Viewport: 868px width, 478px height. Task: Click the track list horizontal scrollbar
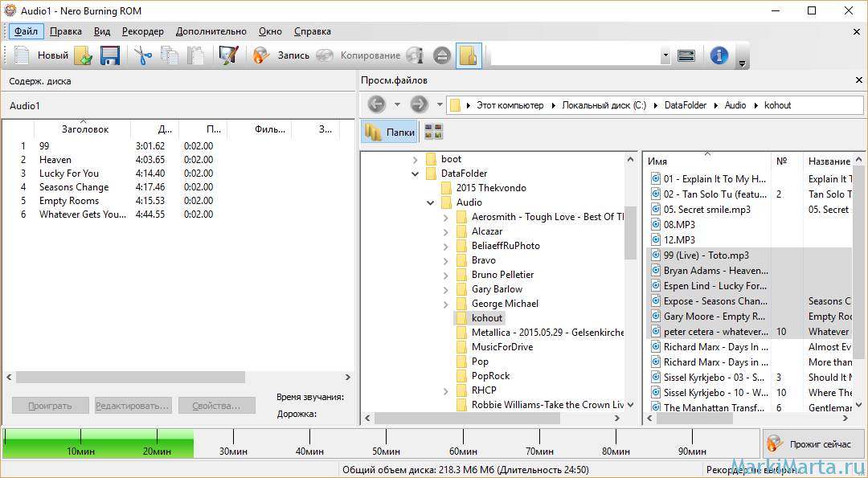coord(130,378)
